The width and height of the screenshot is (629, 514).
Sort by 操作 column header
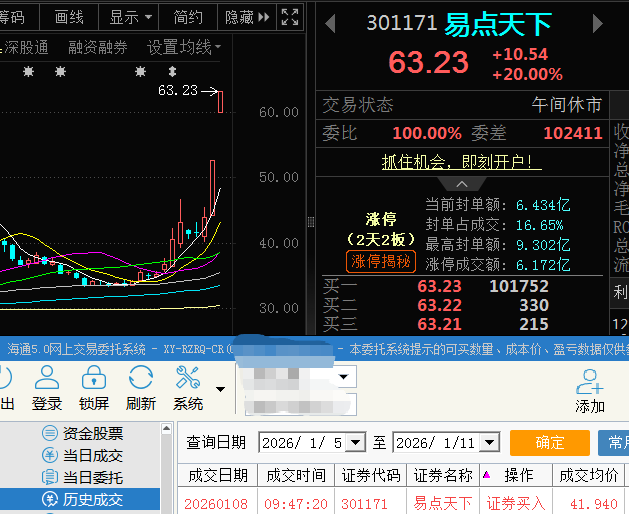pos(516,475)
